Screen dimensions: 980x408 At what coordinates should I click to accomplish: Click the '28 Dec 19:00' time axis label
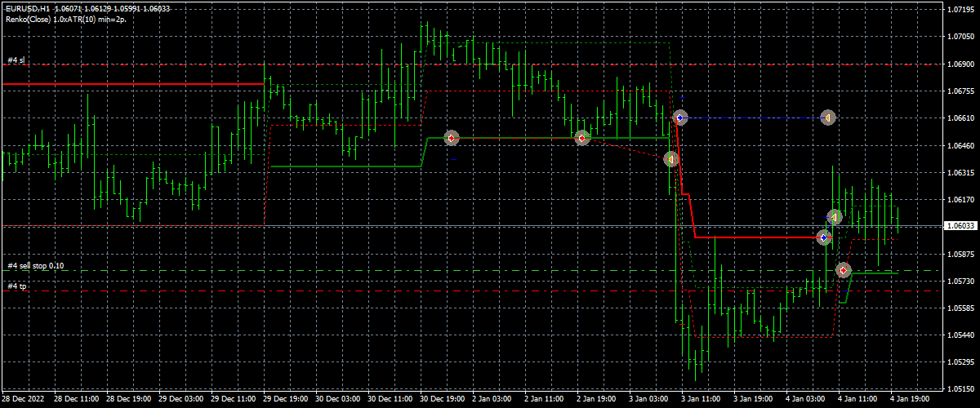point(127,401)
